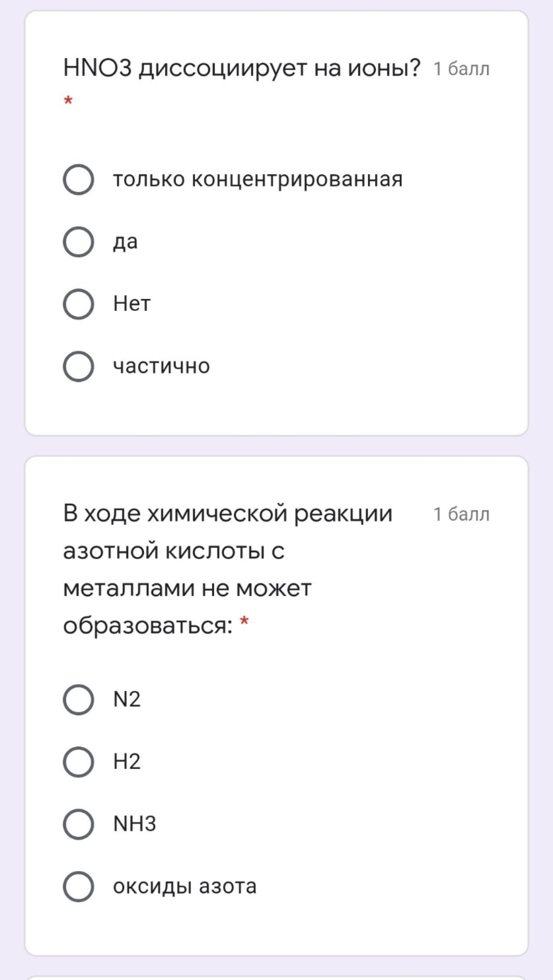
Task: Choose the 'да' radio circle
Action: 78,242
